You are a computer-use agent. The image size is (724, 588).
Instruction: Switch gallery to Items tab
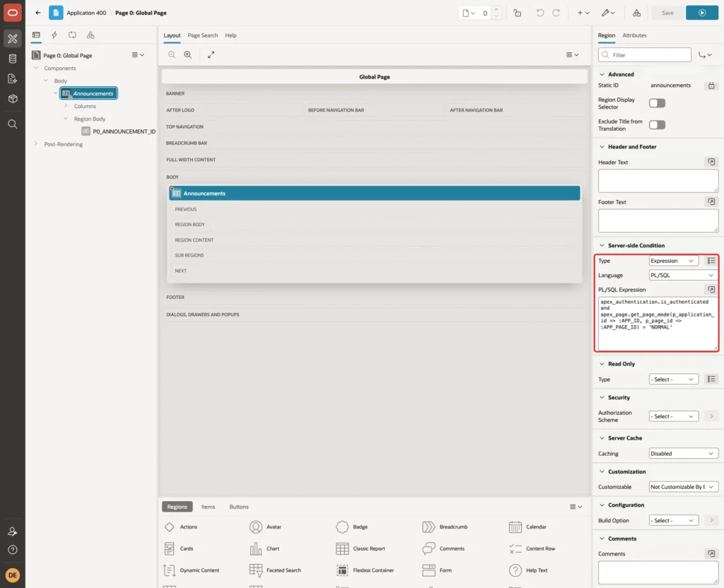tap(208, 507)
